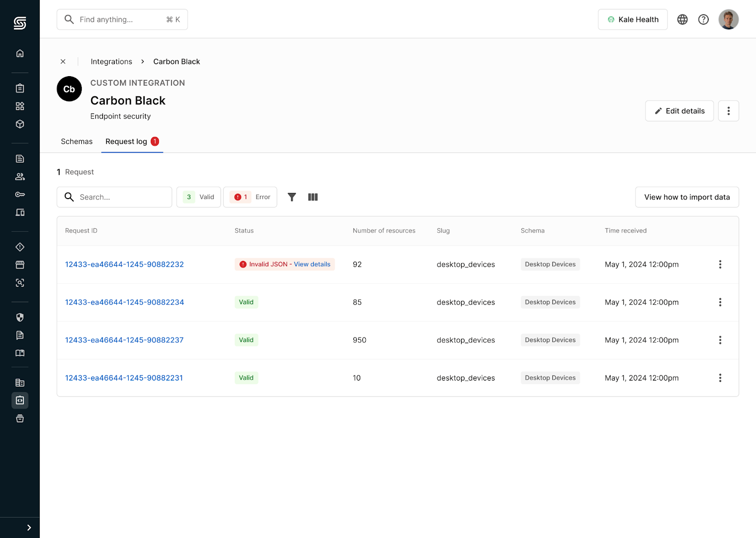Open the storefront icon in the sidebar
The image size is (756, 538).
point(20,265)
